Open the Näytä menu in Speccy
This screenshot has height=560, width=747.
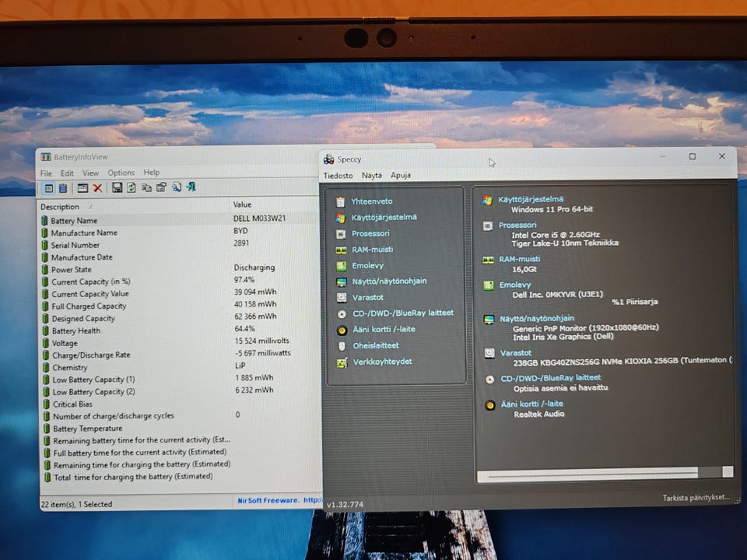click(x=372, y=175)
